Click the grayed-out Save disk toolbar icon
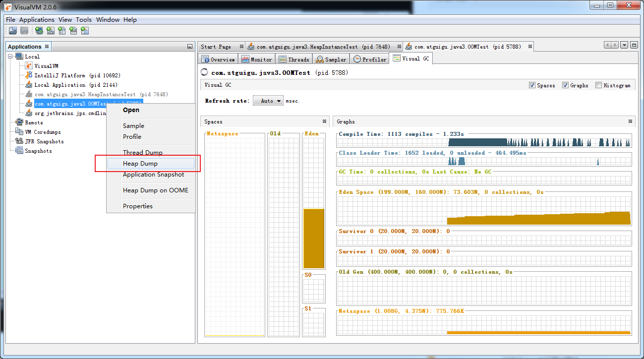This screenshot has height=359, width=644. [24, 31]
